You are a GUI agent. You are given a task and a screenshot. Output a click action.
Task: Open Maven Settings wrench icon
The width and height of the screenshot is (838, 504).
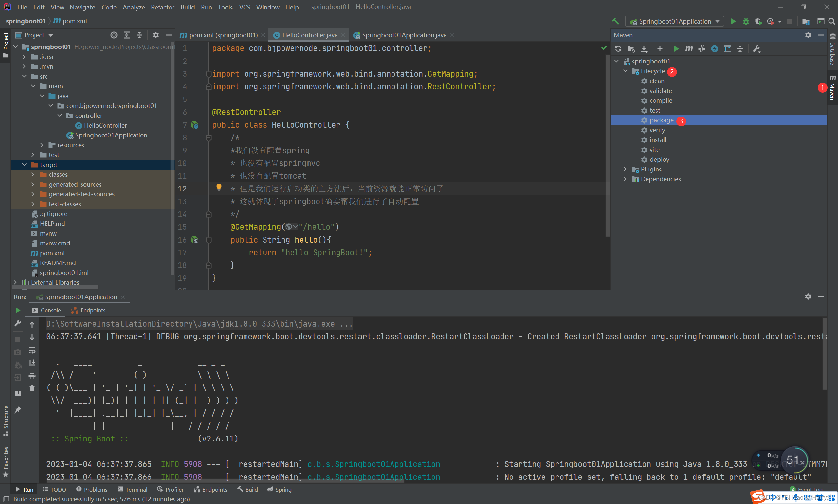(756, 49)
